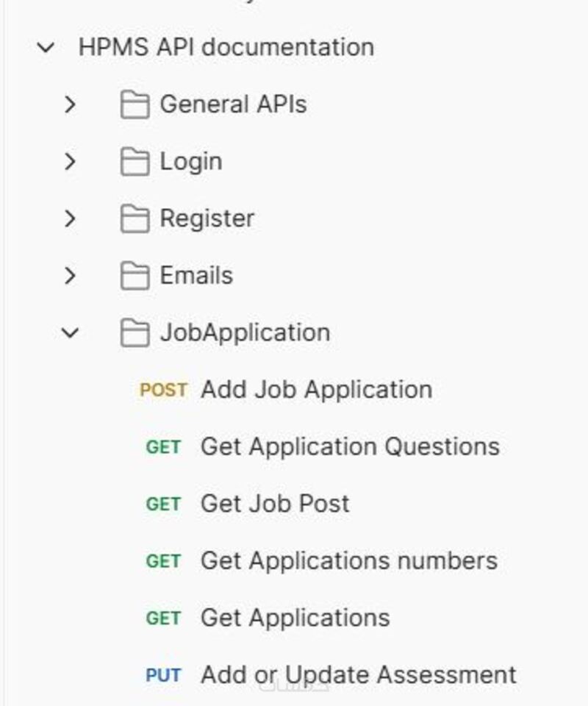Click the PUT method badge
Screen dimensions: 588x706
[163, 675]
